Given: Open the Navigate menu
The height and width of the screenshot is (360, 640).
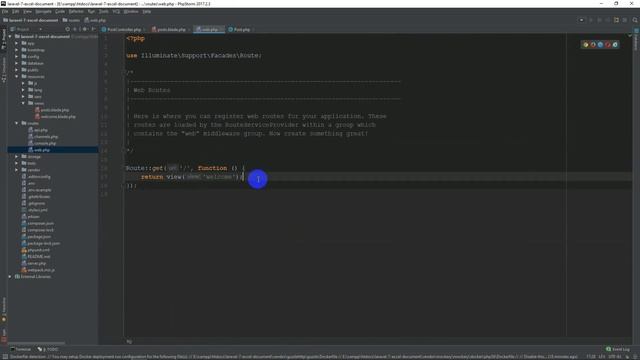Looking at the screenshot, I should pos(43,11).
